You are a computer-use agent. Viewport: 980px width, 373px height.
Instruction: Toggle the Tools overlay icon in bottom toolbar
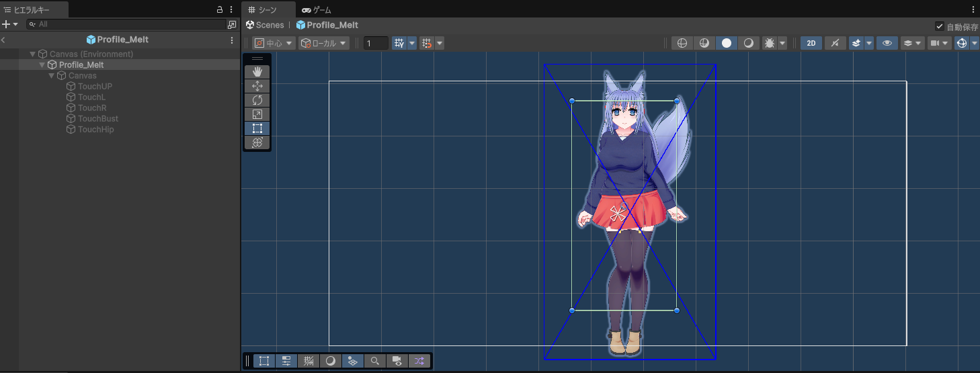(x=264, y=361)
